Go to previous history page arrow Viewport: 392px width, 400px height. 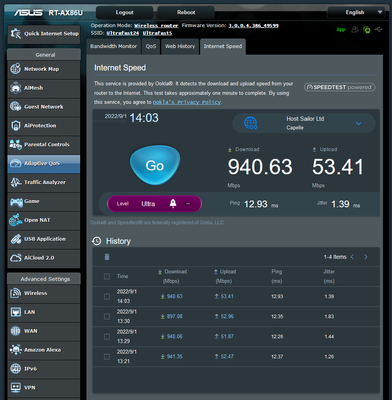tap(352, 257)
